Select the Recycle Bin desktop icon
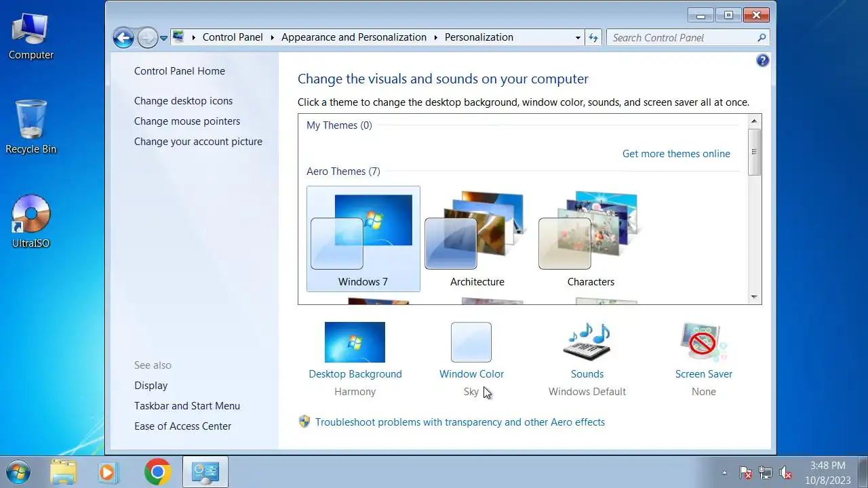This screenshot has height=488, width=868. [x=31, y=128]
